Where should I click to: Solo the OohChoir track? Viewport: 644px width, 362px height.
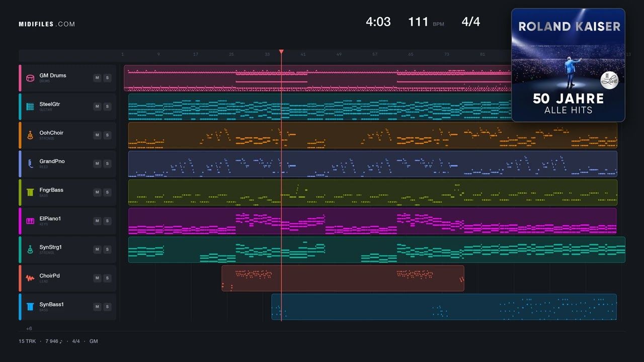[x=107, y=135]
